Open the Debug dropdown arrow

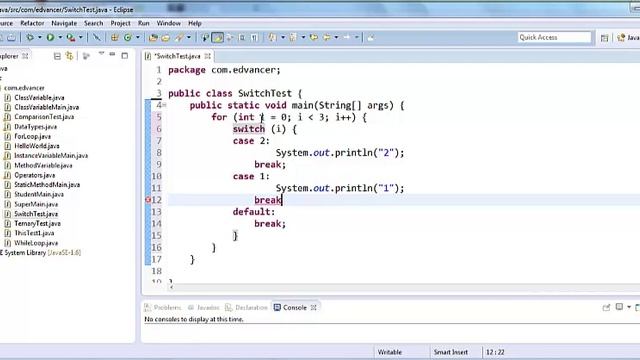point(40,38)
